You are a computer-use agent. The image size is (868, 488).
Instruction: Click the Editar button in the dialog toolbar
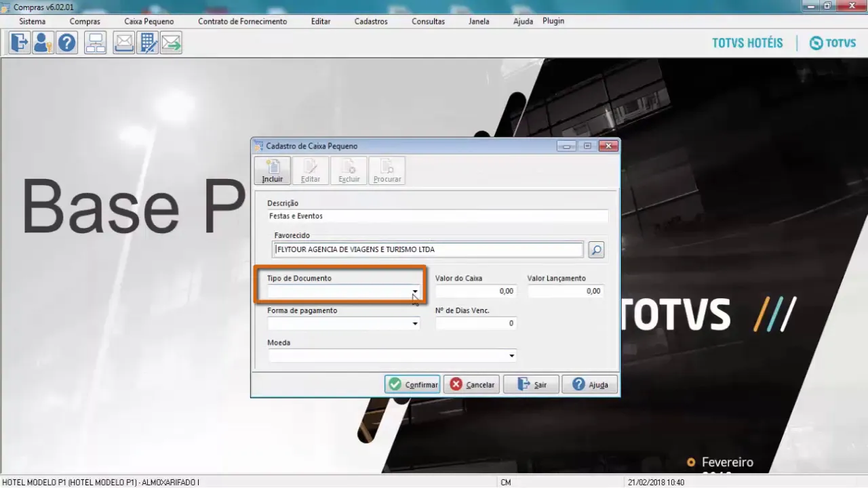311,171
